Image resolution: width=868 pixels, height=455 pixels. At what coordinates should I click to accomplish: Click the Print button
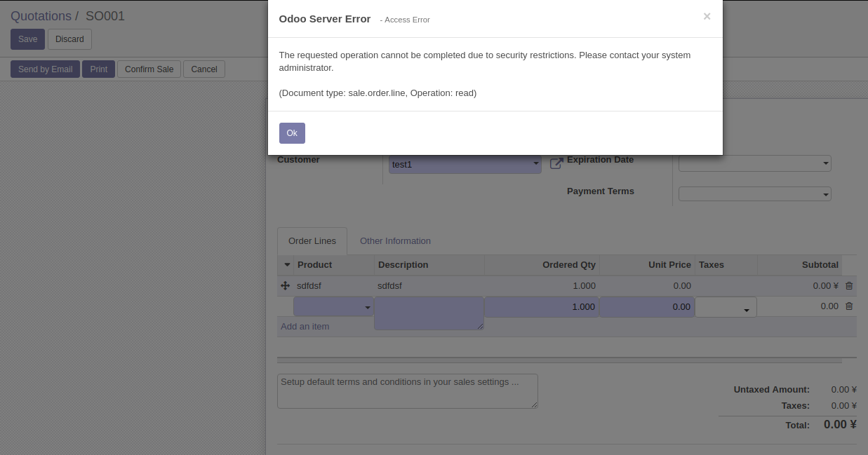[x=99, y=69]
